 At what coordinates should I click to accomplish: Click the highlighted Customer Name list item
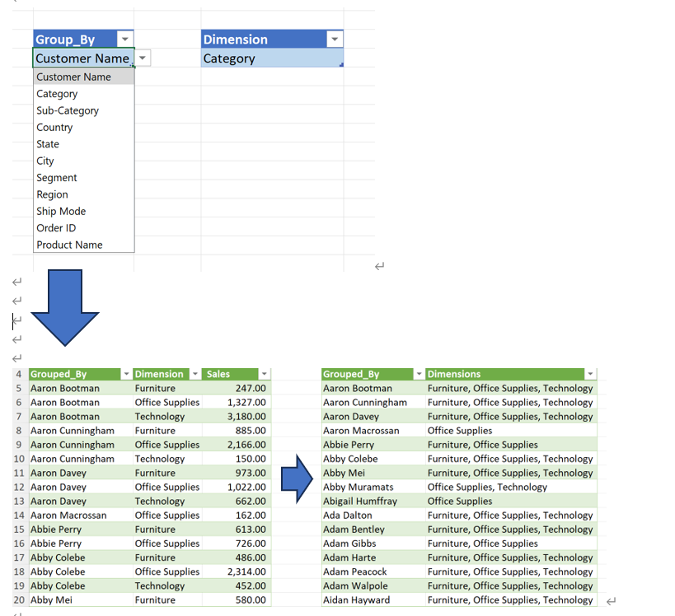click(73, 77)
